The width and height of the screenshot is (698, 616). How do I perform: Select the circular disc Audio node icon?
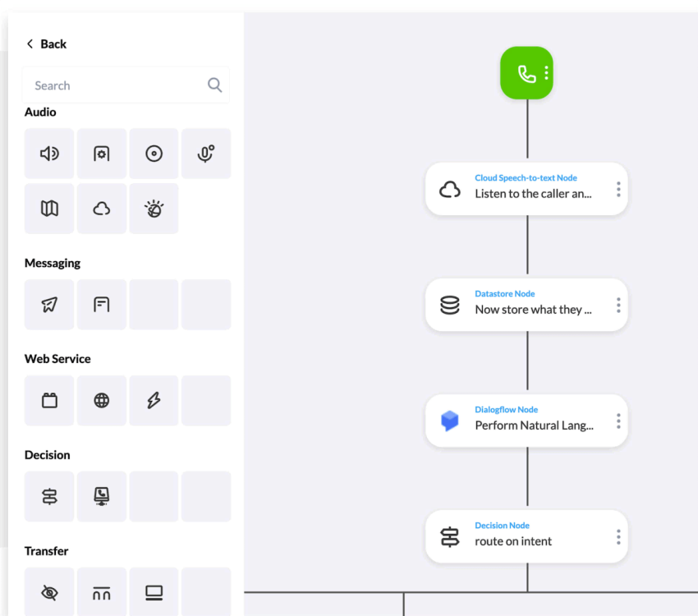click(x=154, y=154)
